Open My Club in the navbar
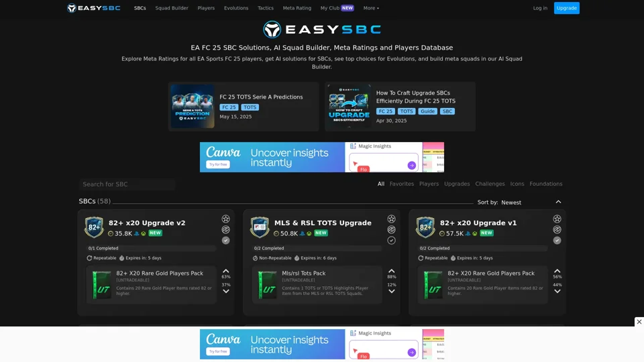Screen dimensions: 644x362 337,8
